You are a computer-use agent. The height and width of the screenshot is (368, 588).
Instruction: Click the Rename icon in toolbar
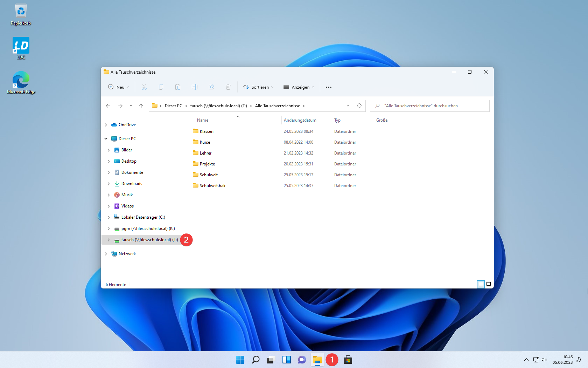pos(195,87)
